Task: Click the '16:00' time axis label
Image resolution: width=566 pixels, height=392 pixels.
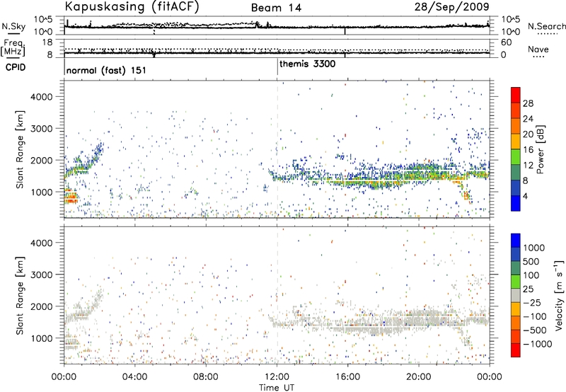Action: click(x=348, y=377)
